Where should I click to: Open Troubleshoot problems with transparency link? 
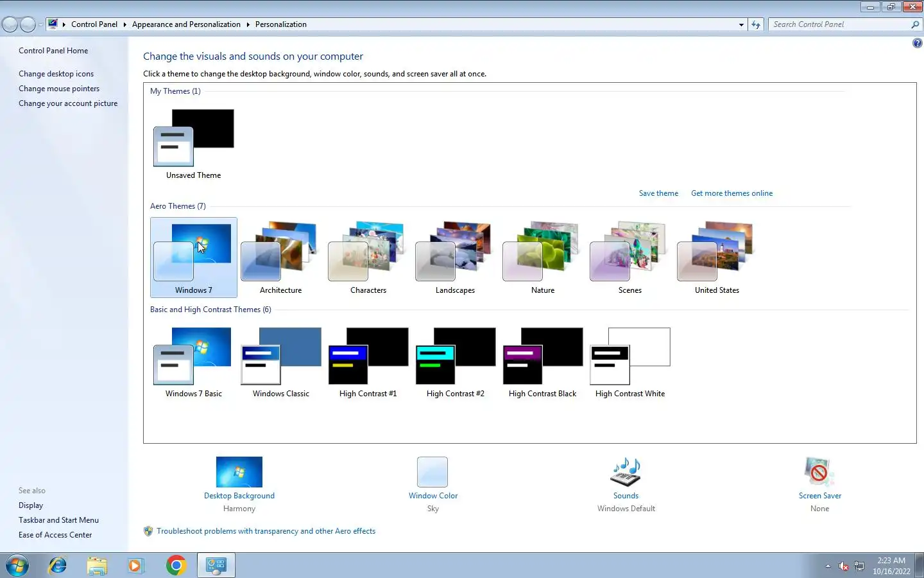266,531
